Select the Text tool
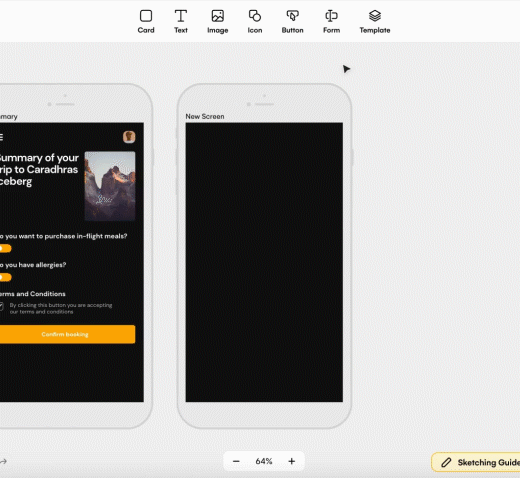 click(181, 21)
